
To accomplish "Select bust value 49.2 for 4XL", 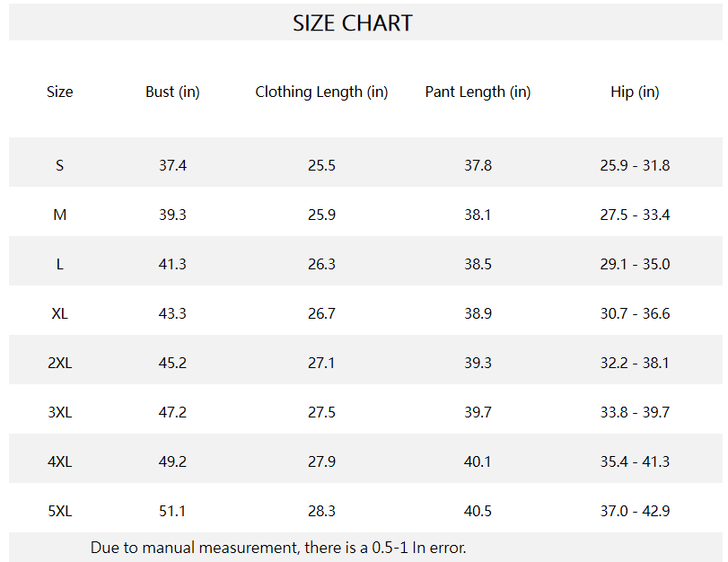I will click(172, 461).
